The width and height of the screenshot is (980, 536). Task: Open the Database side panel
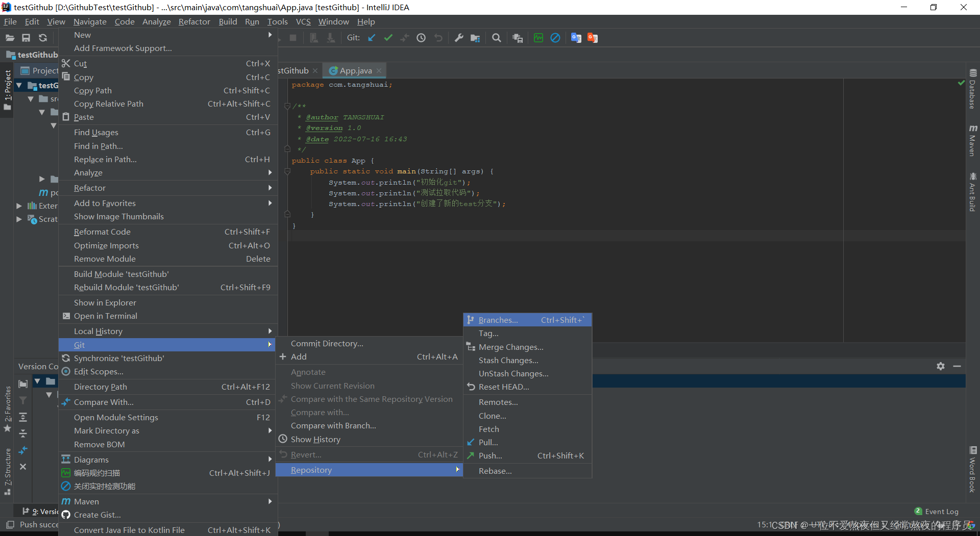(x=973, y=89)
